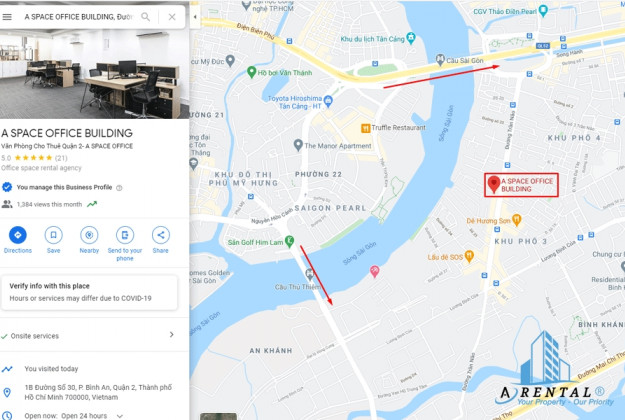Click the search magnifier icon

click(146, 17)
